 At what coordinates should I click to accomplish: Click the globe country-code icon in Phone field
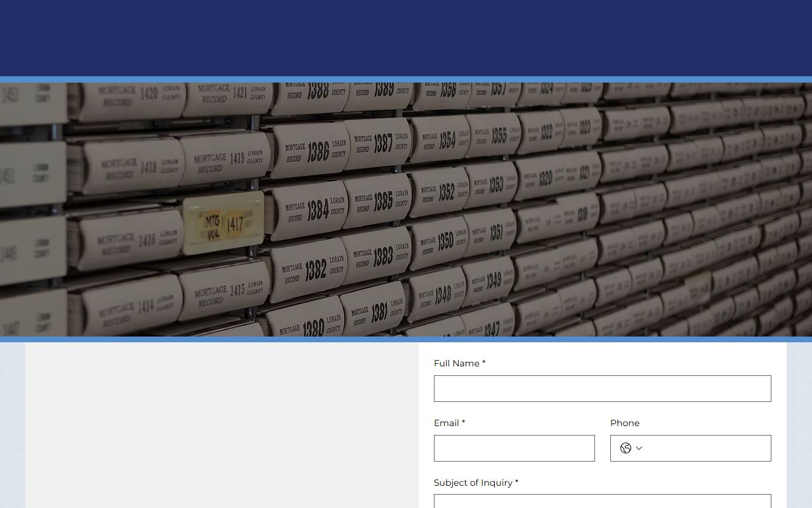point(625,448)
